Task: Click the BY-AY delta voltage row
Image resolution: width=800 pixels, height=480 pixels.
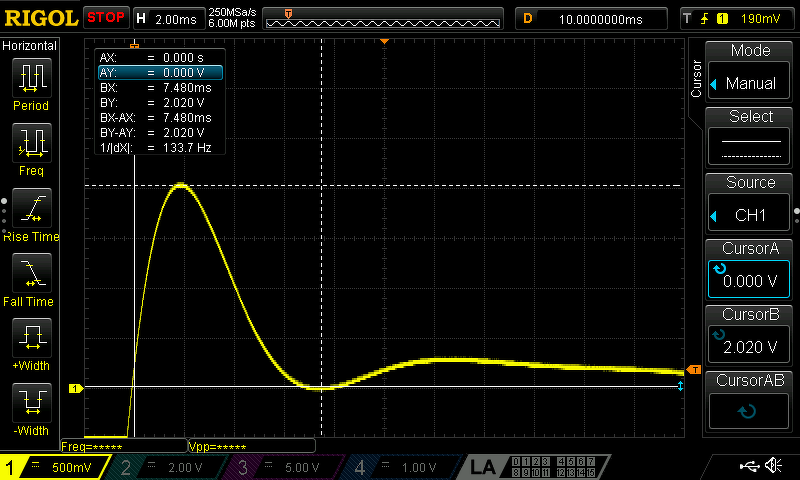Action: pyautogui.click(x=160, y=133)
